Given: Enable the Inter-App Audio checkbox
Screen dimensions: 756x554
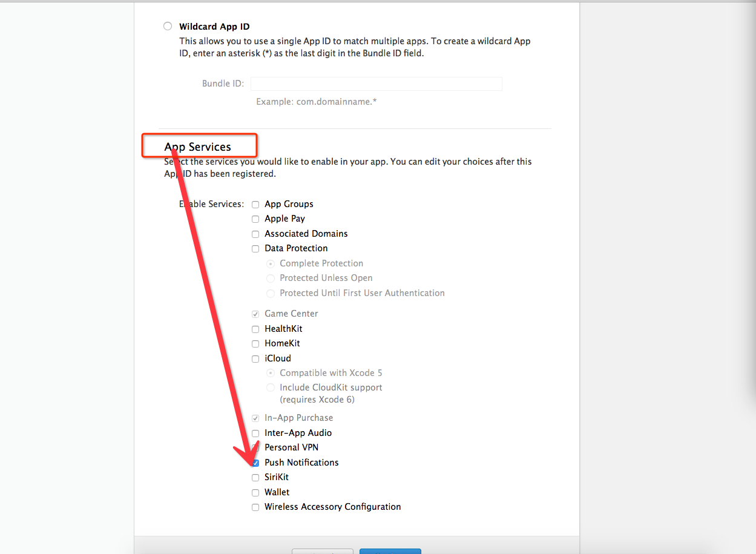Looking at the screenshot, I should click(255, 434).
